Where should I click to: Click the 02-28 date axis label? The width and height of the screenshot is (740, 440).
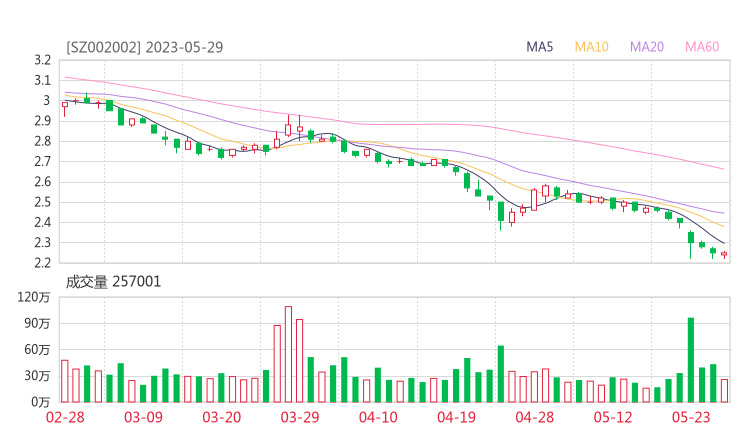65,417
